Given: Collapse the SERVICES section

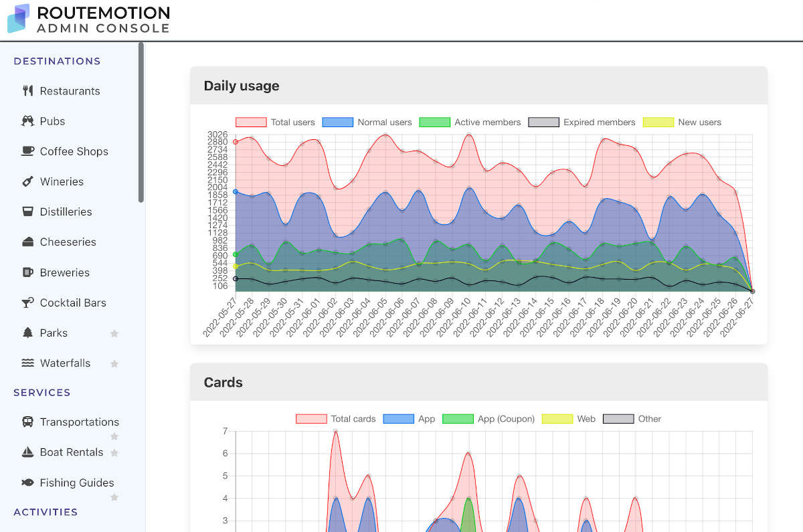Looking at the screenshot, I should click(41, 393).
